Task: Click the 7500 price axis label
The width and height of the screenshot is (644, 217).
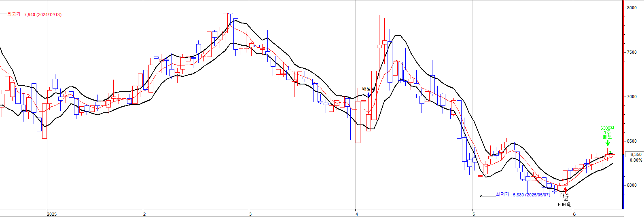Action: (632, 52)
